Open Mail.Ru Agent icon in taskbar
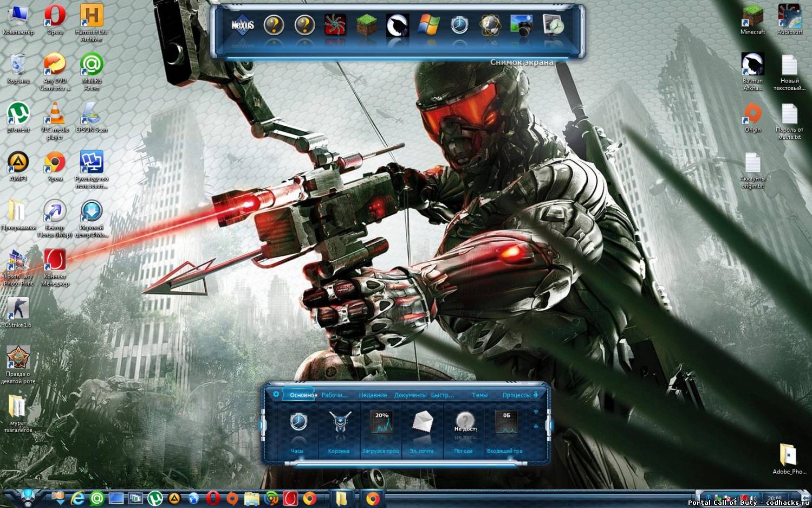The height and width of the screenshot is (508, 812). tap(97, 498)
